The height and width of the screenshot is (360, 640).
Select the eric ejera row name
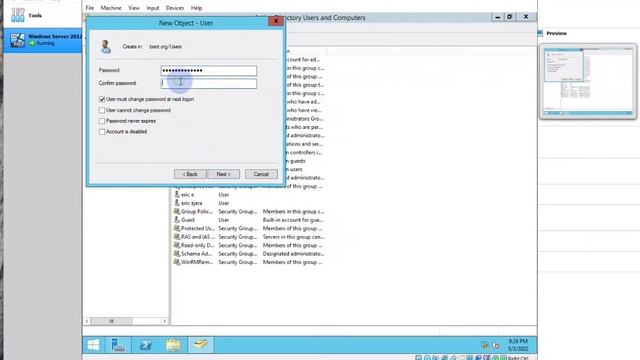click(x=191, y=203)
